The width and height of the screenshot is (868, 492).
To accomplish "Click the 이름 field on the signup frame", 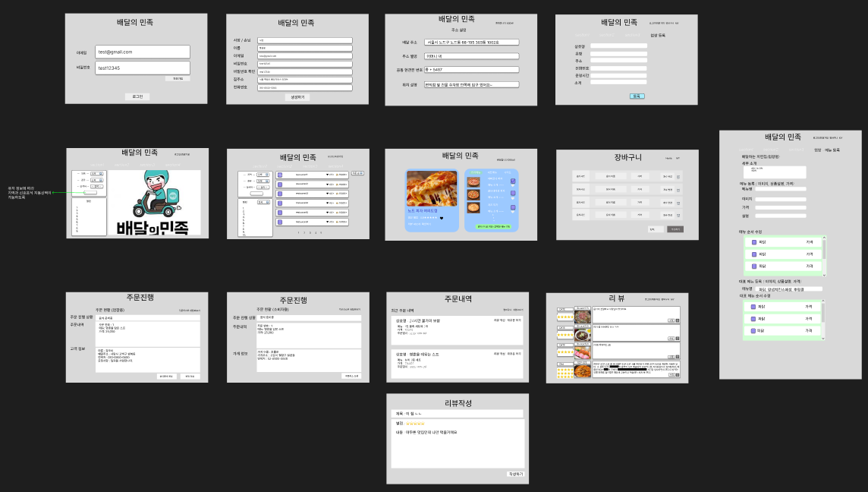I will (x=305, y=48).
